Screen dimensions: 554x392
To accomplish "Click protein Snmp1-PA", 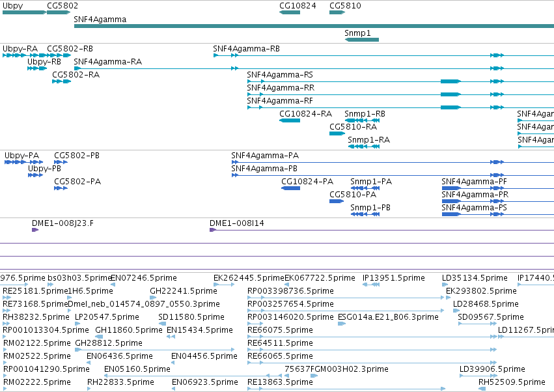I will (x=371, y=182).
